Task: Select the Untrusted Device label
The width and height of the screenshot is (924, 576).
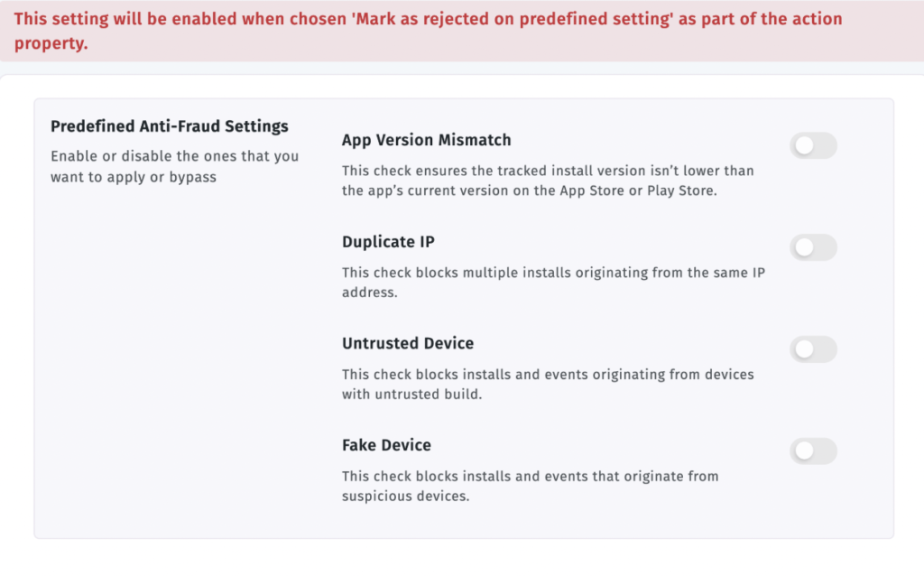Action: point(407,343)
